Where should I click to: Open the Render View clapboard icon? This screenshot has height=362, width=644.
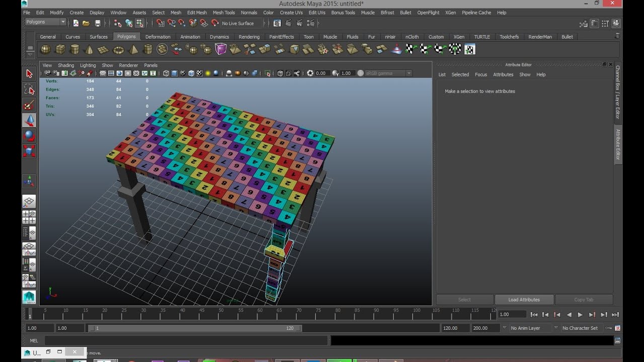click(277, 23)
